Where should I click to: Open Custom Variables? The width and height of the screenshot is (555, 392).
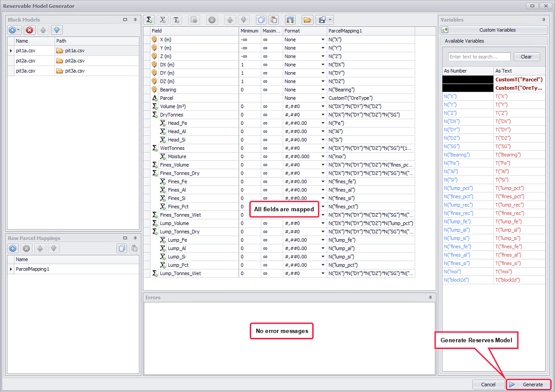pyautogui.click(x=497, y=30)
